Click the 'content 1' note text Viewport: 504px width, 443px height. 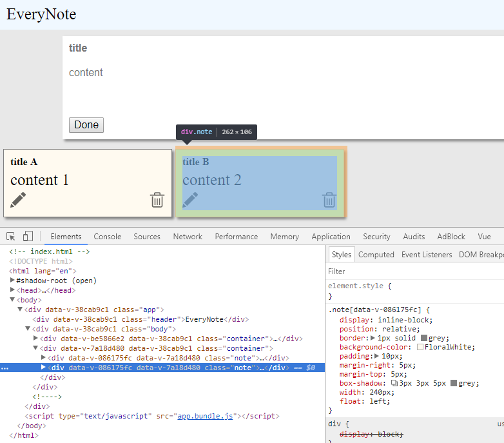coord(39,180)
